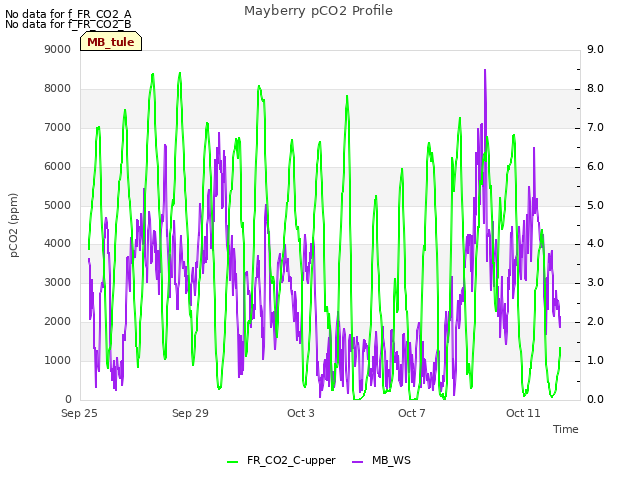
Task: Click the 5000 left axis value
Action: click(58, 205)
